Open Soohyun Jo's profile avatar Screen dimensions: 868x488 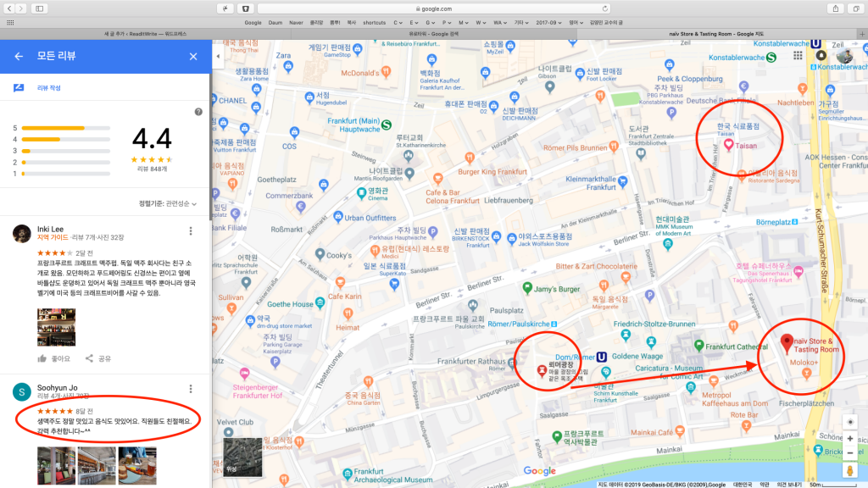coord(21,391)
